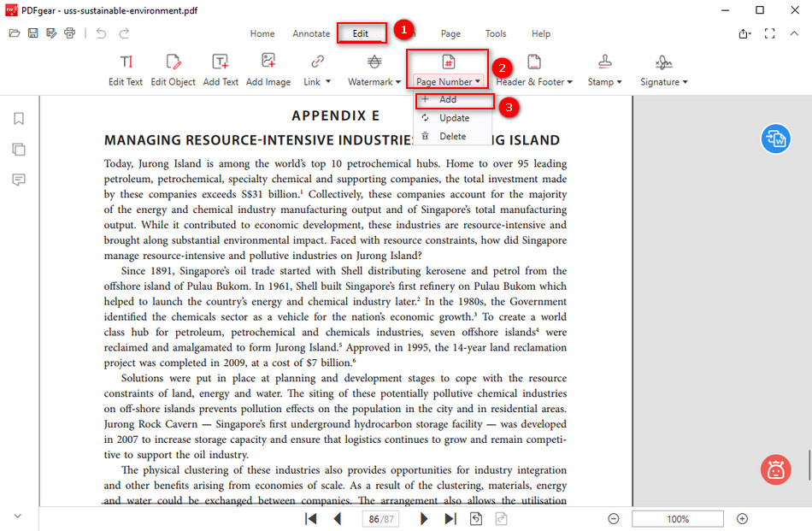Select Add from the Page Number menu
This screenshot has height=531, width=812.
(x=452, y=100)
